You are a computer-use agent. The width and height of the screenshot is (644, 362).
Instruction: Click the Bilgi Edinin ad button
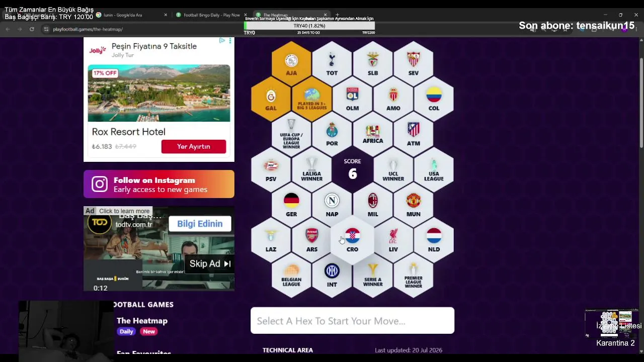(200, 224)
